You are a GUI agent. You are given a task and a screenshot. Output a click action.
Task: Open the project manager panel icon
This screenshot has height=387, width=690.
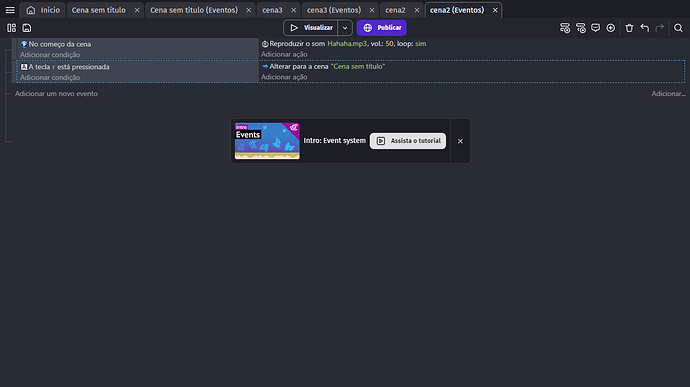pyautogui.click(x=11, y=28)
